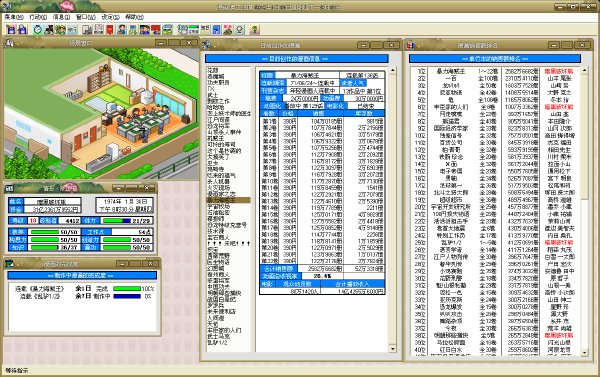Click the pink-haired character toolbar icon

pyautogui.click(x=228, y=29)
